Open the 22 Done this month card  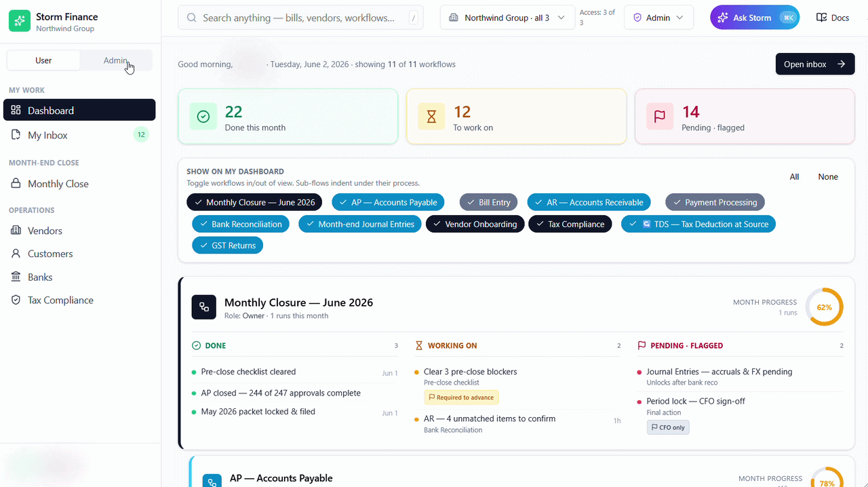288,117
